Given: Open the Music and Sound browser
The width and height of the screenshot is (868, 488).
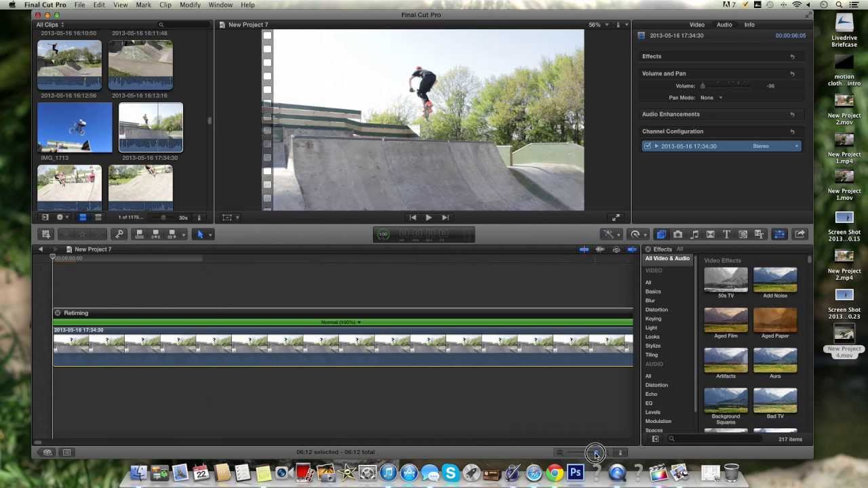Looking at the screenshot, I should [694, 234].
